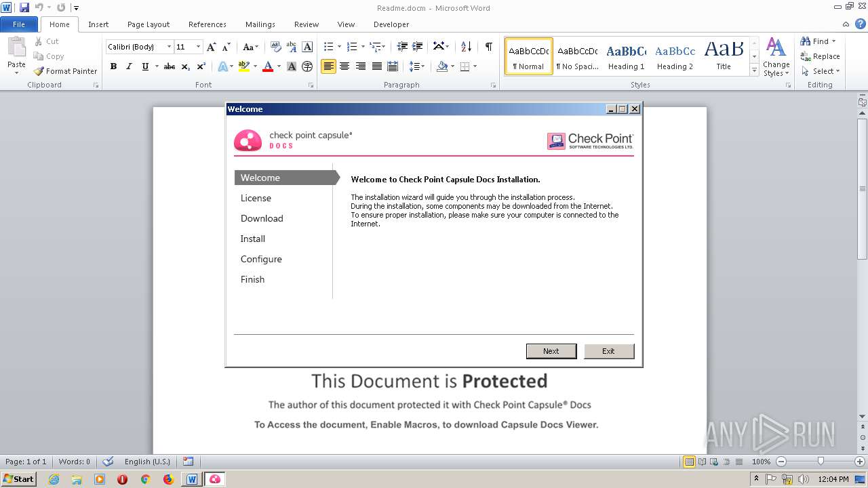Screen dimensions: 868x488
Task: Open the Find dropdown arrow
Action: pyautogui.click(x=833, y=41)
